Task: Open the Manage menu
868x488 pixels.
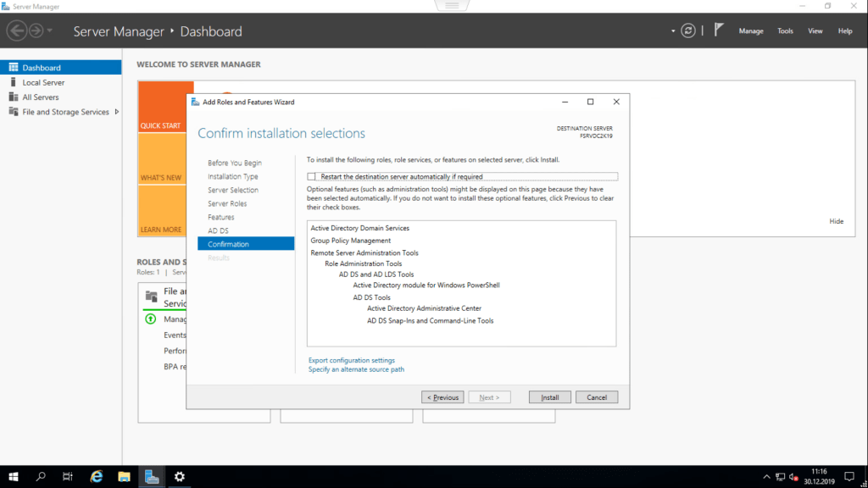Action: pos(750,31)
